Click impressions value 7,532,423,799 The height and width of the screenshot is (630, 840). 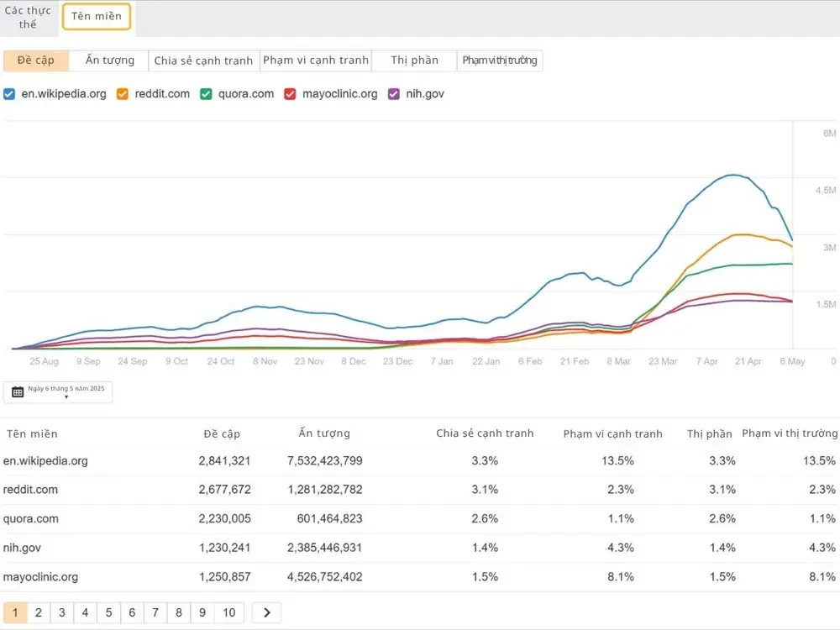pos(324,460)
